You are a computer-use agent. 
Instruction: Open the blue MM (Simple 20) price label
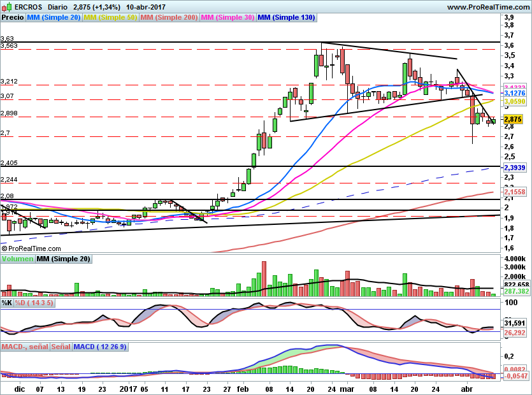tap(54, 18)
